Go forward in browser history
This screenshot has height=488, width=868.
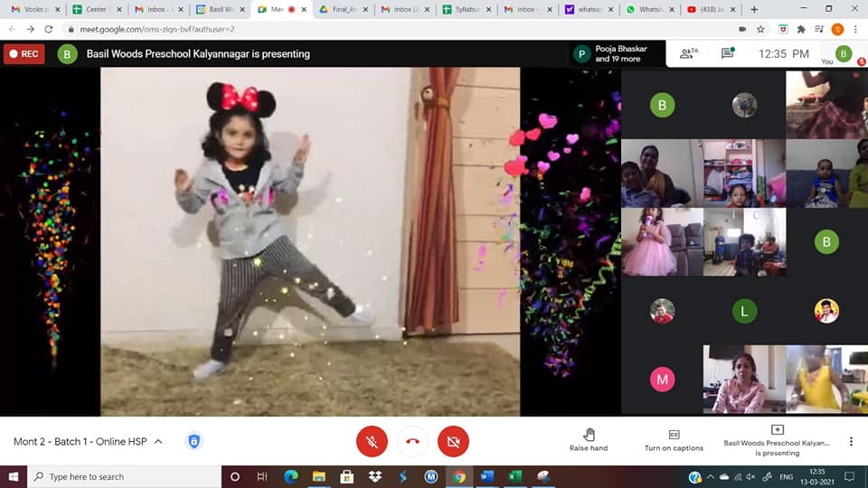pos(31,29)
